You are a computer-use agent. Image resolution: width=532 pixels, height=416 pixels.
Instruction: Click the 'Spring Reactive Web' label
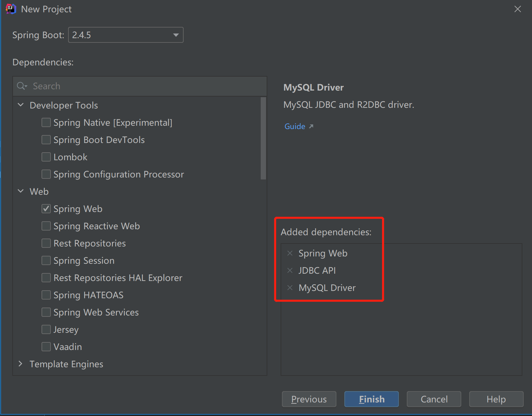pyautogui.click(x=97, y=226)
